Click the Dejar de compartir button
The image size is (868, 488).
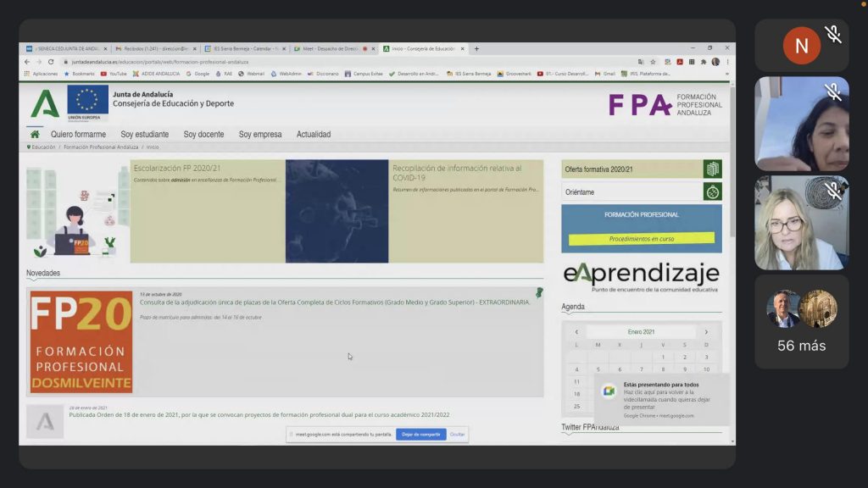[421, 434]
